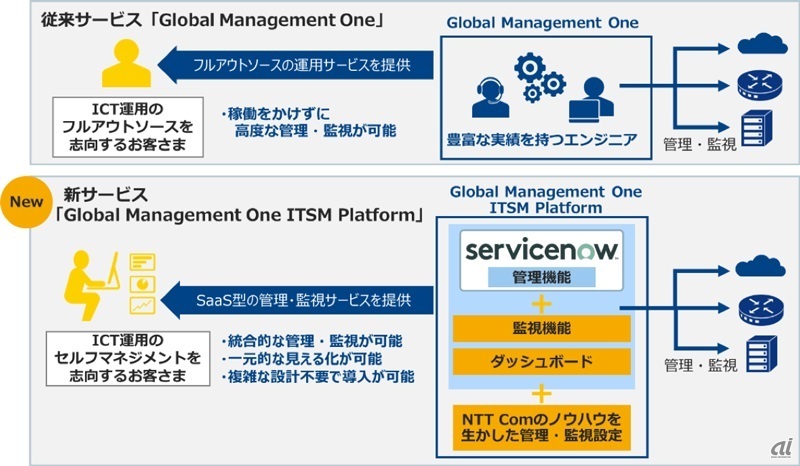Click the plus sign above NTT Com box
Screen dimensions: 800x466
(541, 394)
